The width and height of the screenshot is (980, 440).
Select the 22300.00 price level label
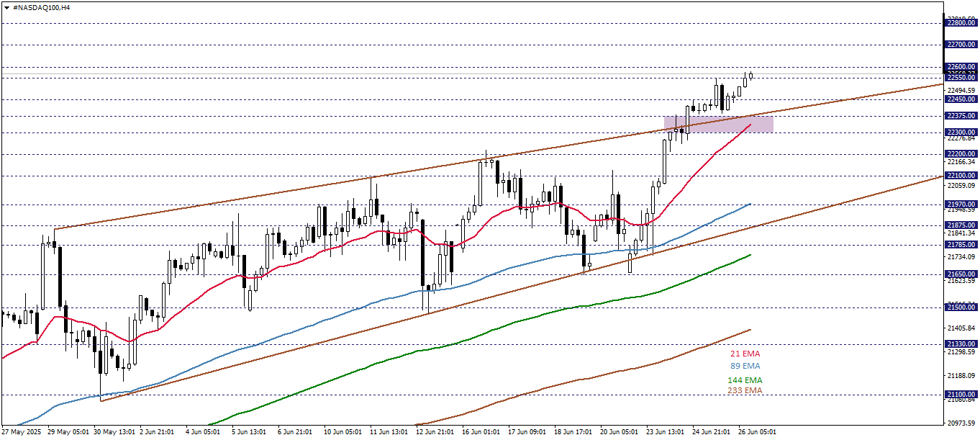coord(961,133)
